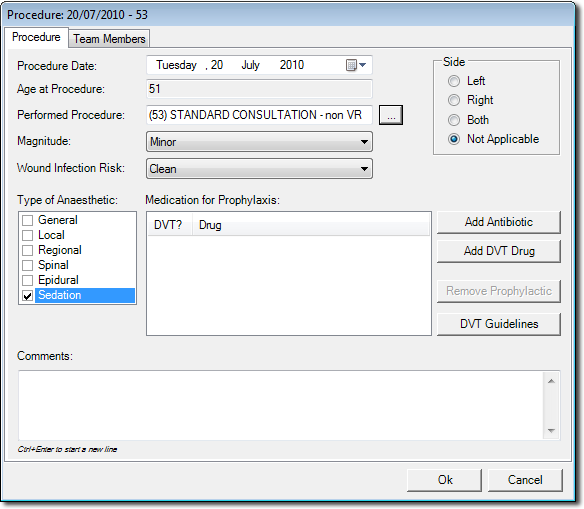
Task: Choose the Both side radio option
Action: click(454, 120)
